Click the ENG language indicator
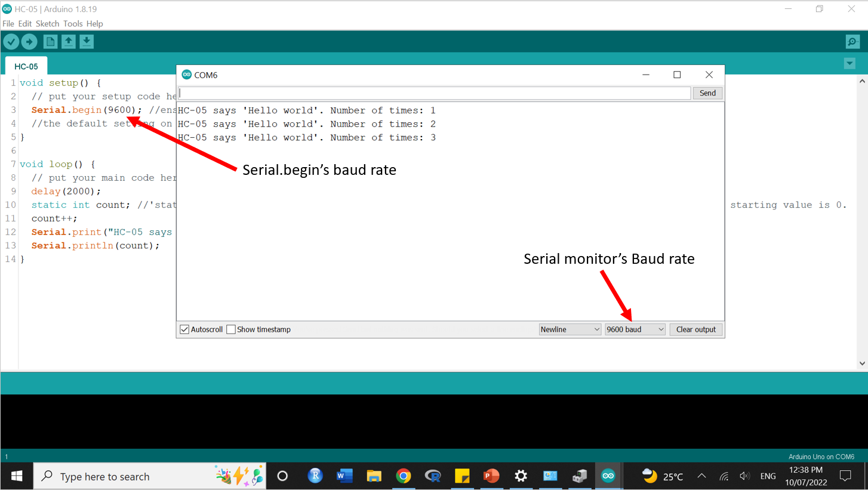The image size is (868, 490). [768, 476]
